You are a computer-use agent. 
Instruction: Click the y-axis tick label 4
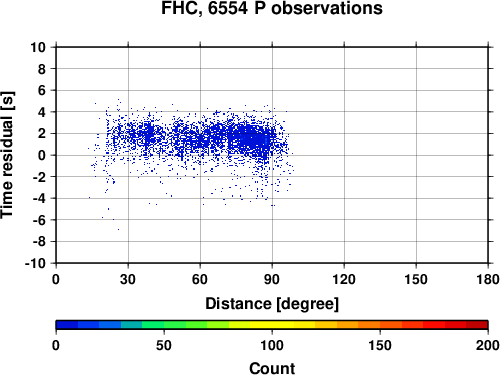42,112
